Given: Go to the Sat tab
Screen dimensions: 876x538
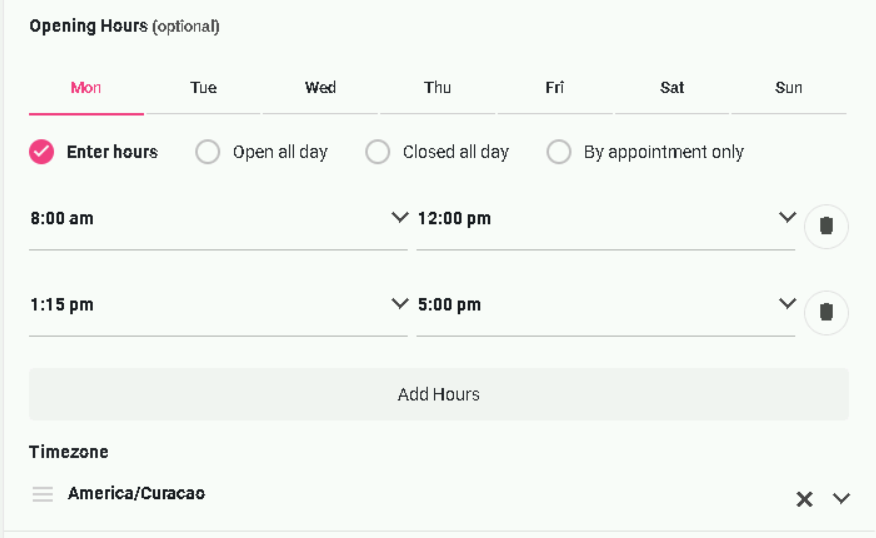Looking at the screenshot, I should tap(672, 88).
